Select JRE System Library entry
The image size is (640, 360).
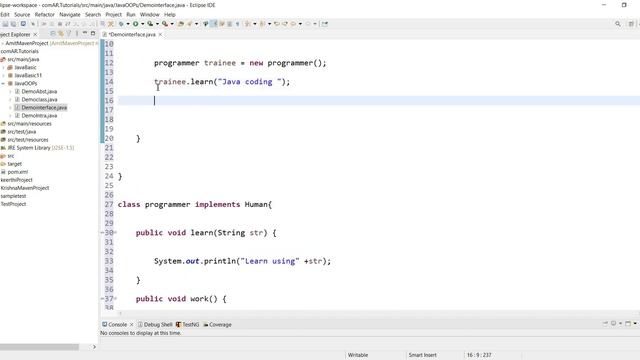coord(40,148)
